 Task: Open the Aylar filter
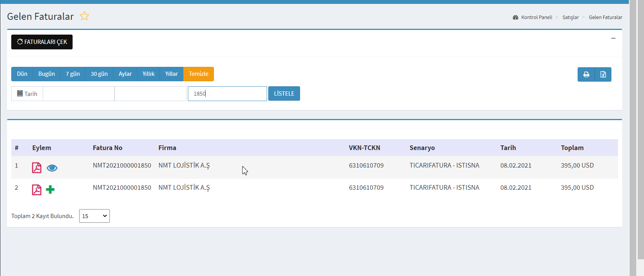point(125,74)
